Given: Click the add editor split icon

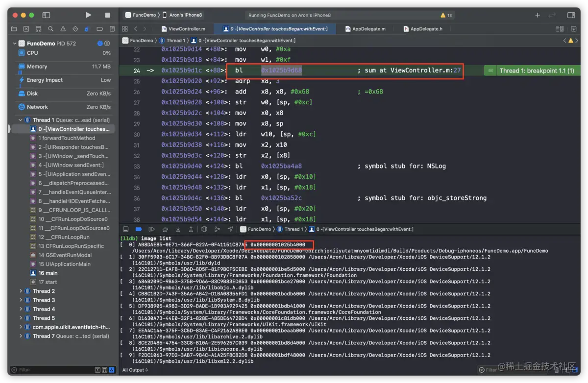Looking at the screenshot, I should 573,29.
